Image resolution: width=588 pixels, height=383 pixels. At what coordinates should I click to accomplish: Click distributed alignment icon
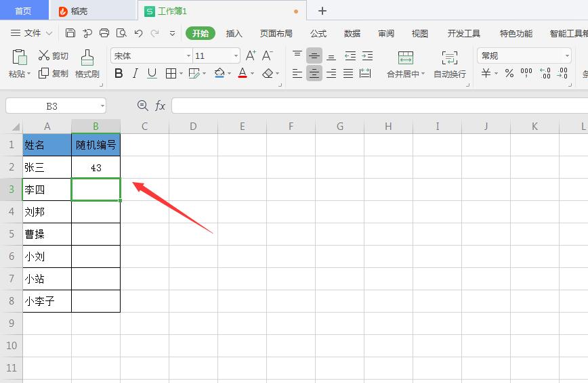pos(365,73)
